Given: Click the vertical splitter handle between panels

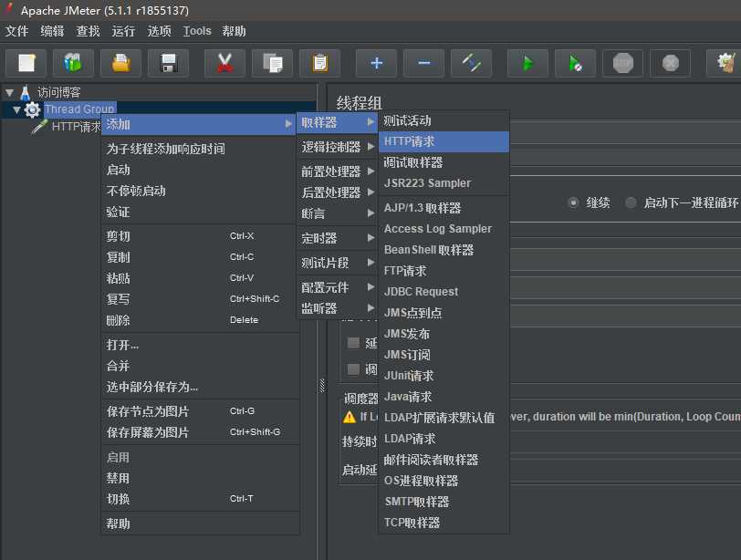Looking at the screenshot, I should coord(322,386).
